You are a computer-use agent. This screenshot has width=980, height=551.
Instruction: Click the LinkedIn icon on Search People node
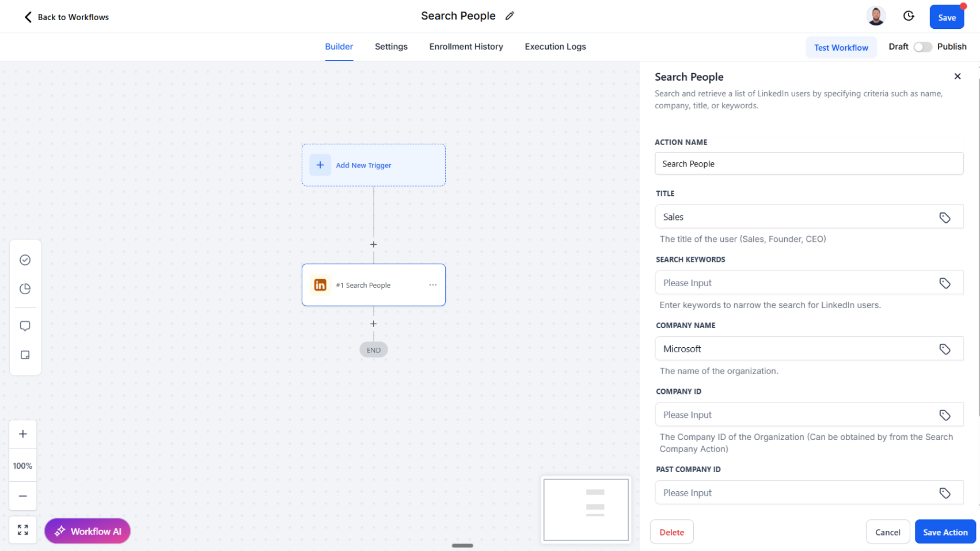[320, 284]
